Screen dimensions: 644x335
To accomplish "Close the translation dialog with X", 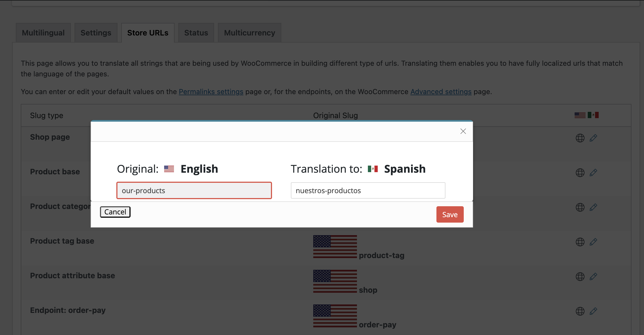I will click(463, 131).
